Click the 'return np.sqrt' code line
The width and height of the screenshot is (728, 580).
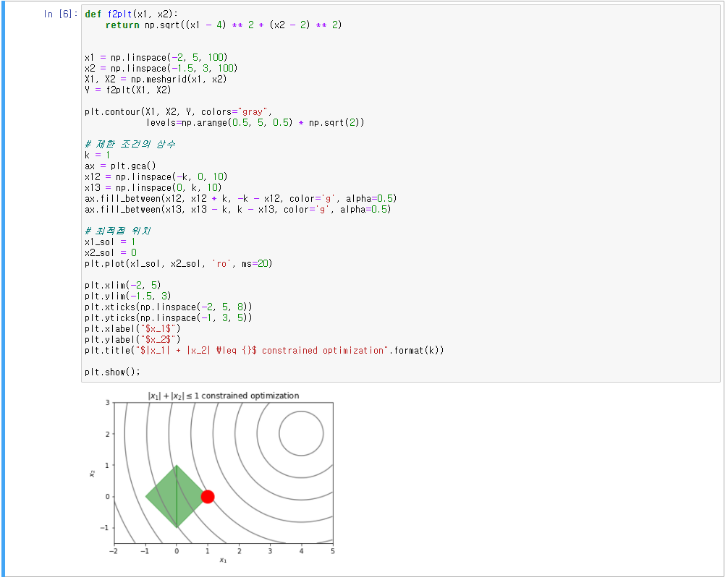(x=224, y=25)
